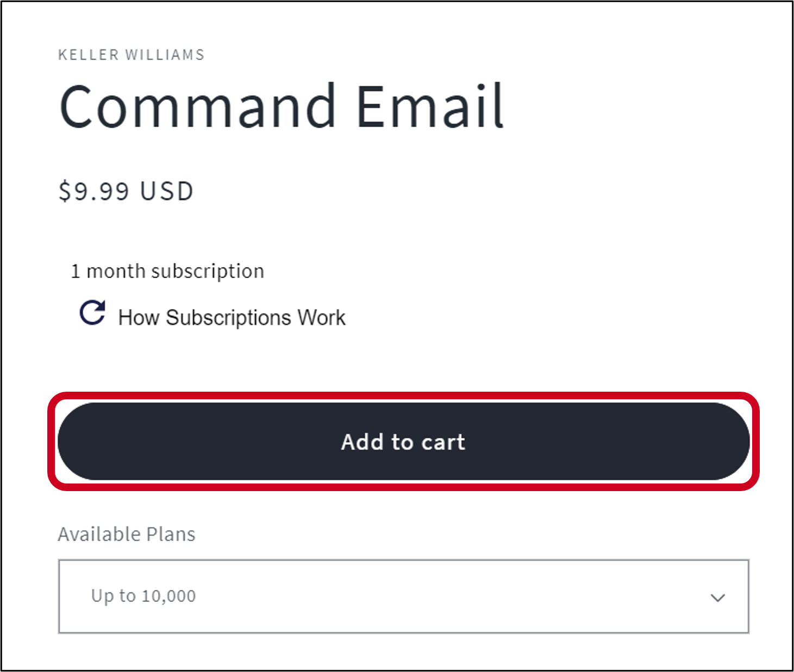Click the 1 month subscription label

click(x=167, y=271)
